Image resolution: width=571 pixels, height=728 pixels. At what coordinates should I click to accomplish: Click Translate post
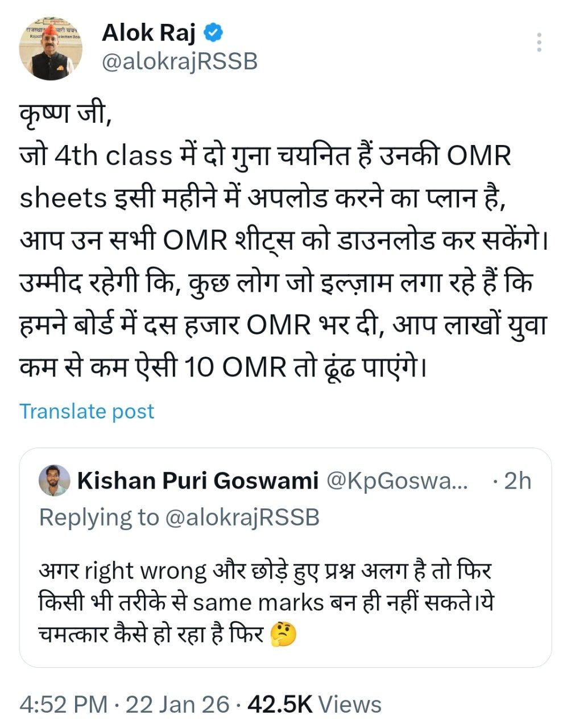(87, 411)
